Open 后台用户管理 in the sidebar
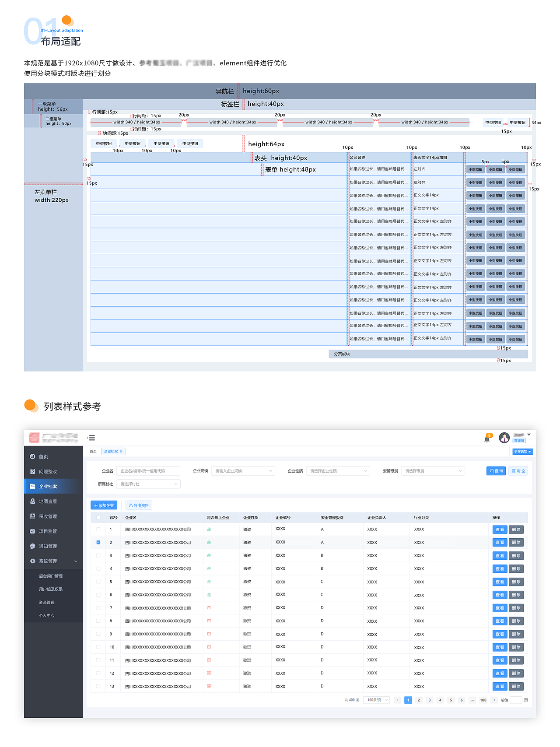Screen dimensions: 560x747 pyautogui.click(x=51, y=576)
